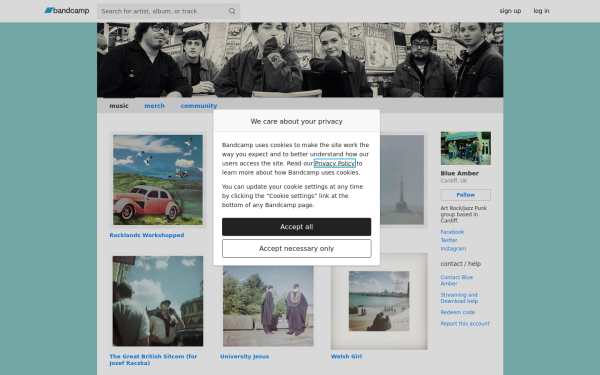The width and height of the screenshot is (600, 375).
Task: Open the Rocklands Workshopped album cover
Action: point(158,180)
